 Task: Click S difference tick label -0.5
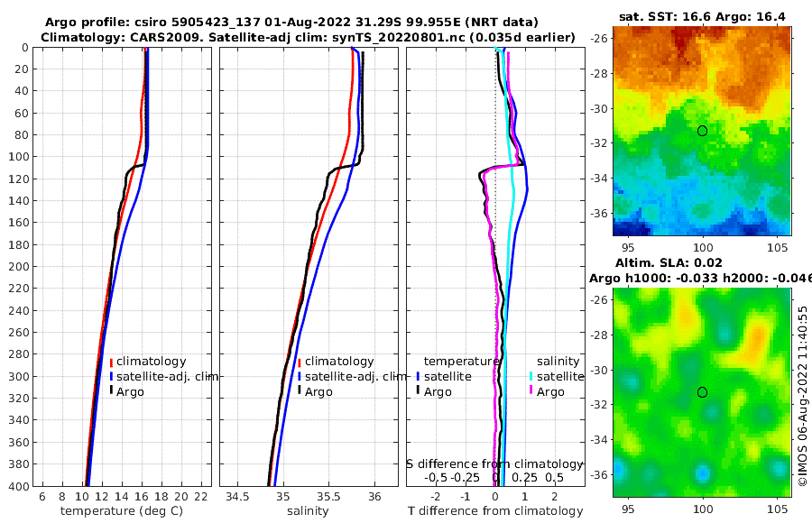click(x=436, y=477)
